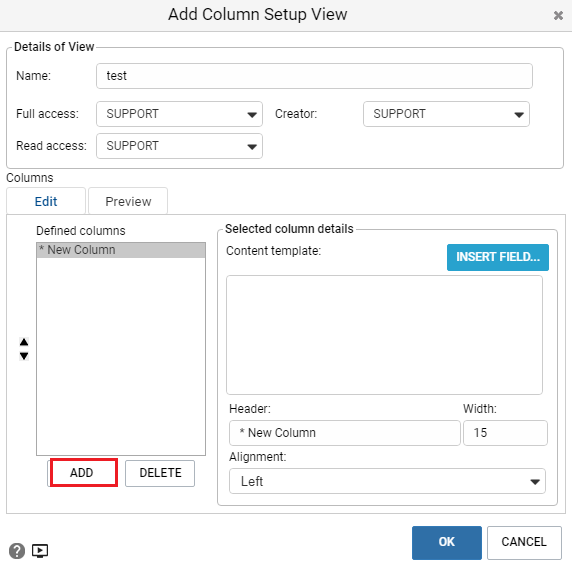Click the INSERT FIELD button
The width and height of the screenshot is (572, 568).
[x=498, y=257]
